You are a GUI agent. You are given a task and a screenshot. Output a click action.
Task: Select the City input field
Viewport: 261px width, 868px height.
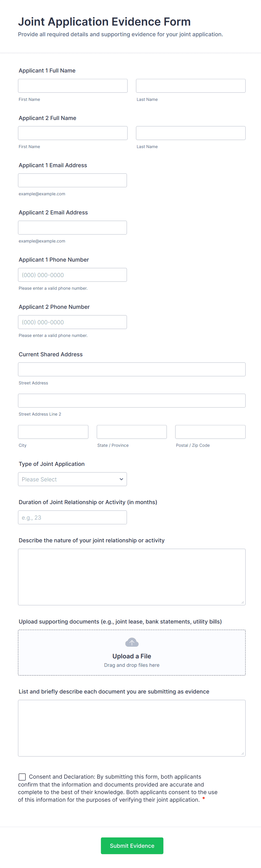click(53, 432)
